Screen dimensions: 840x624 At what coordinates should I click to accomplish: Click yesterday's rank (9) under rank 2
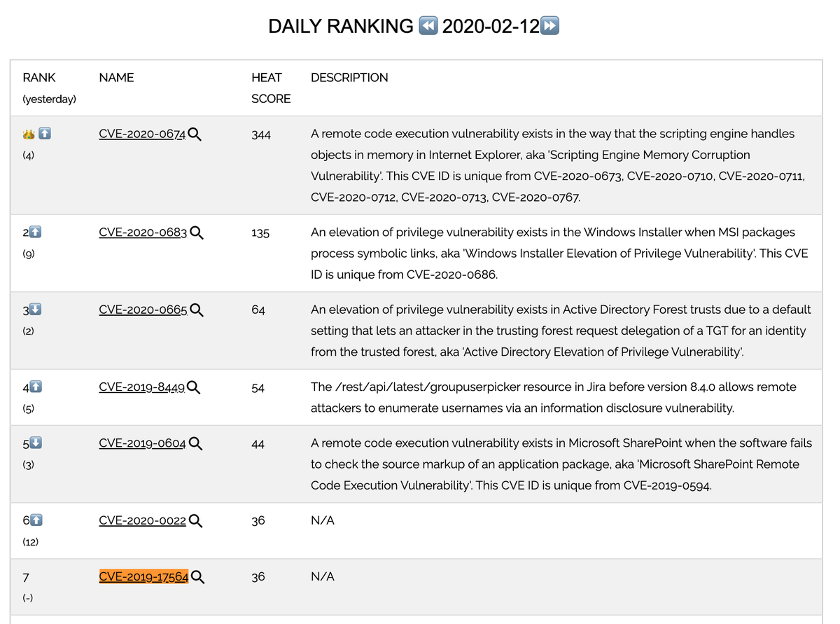tap(29, 254)
